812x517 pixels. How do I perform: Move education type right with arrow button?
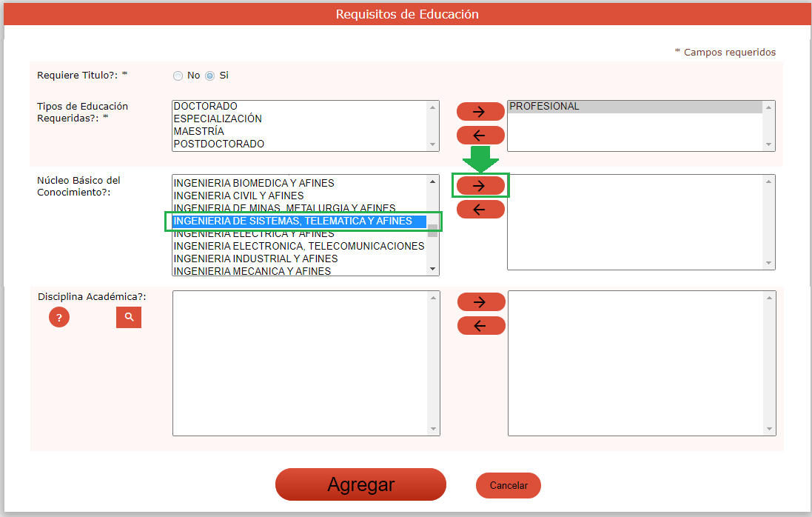pos(480,111)
